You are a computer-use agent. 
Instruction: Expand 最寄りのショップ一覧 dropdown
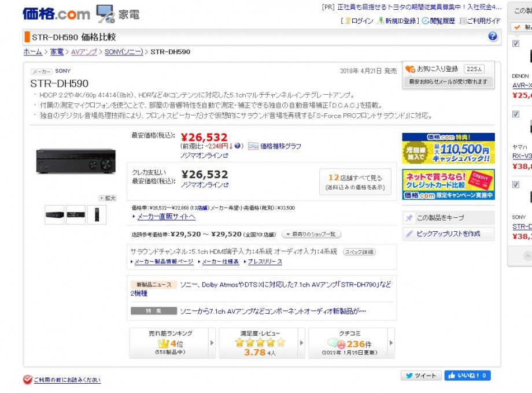[312, 234]
